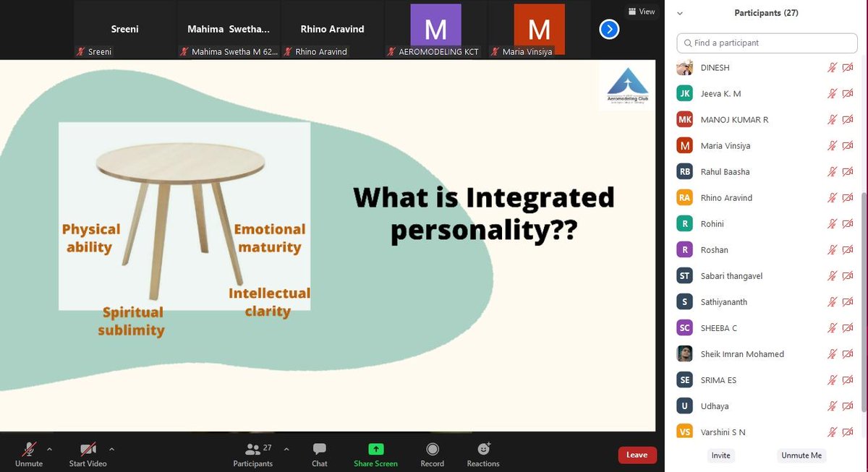Open the Participants panel icon

point(252,449)
